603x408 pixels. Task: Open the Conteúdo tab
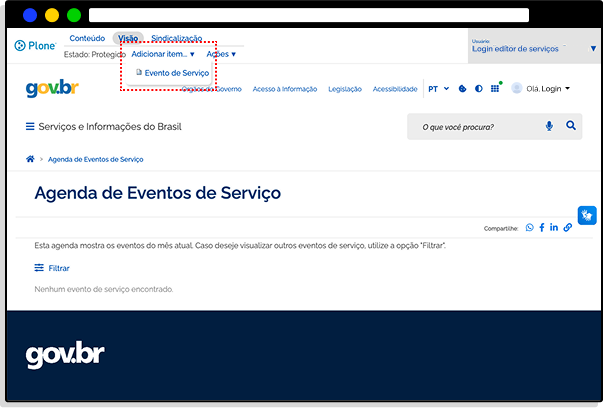click(87, 38)
